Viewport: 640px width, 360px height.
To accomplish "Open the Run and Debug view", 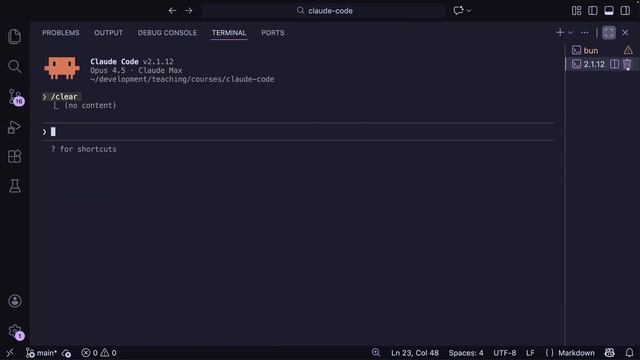I will coord(14,127).
